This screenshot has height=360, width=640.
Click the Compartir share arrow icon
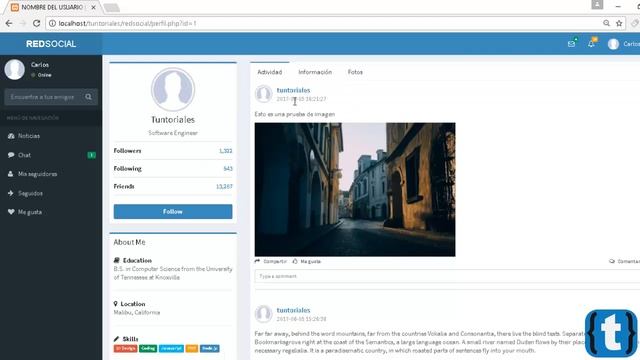click(x=257, y=261)
